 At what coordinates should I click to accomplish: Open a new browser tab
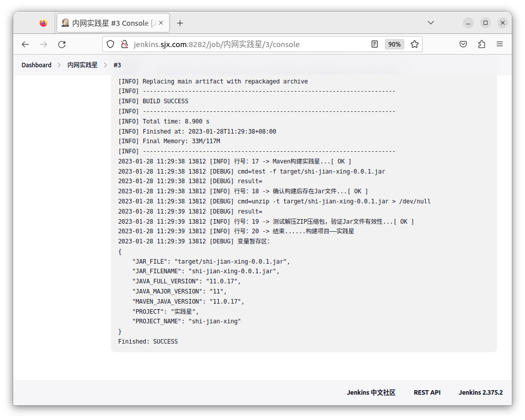(180, 23)
